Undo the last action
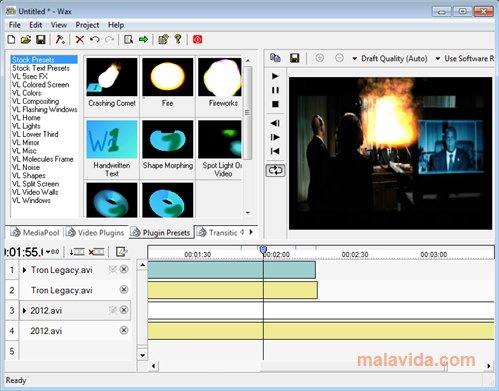Image resolution: width=499 pixels, height=391 pixels. pos(95,40)
